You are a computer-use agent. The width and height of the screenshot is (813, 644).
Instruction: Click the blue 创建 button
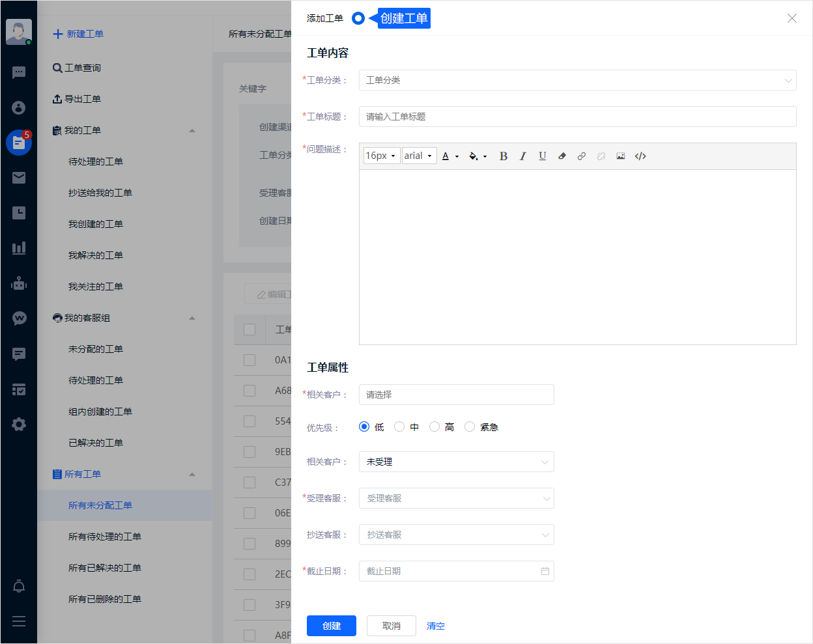pyautogui.click(x=331, y=626)
